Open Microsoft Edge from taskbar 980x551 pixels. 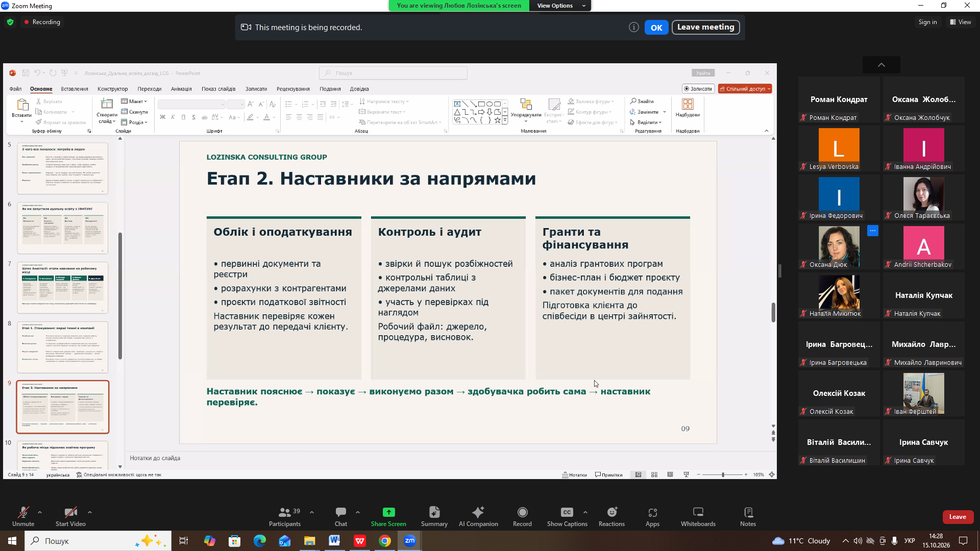(259, 541)
